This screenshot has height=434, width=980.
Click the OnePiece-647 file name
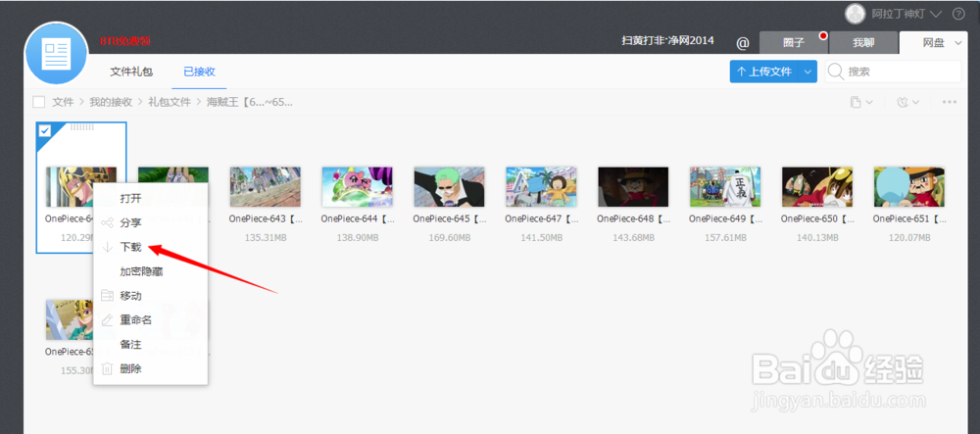pyautogui.click(x=541, y=219)
